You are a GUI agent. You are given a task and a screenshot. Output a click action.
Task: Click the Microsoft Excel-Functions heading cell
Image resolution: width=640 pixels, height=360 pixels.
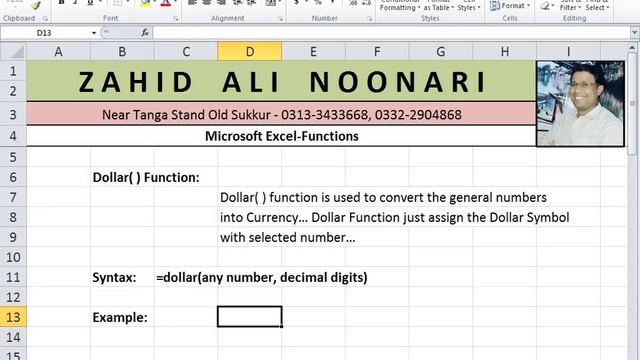click(281, 136)
